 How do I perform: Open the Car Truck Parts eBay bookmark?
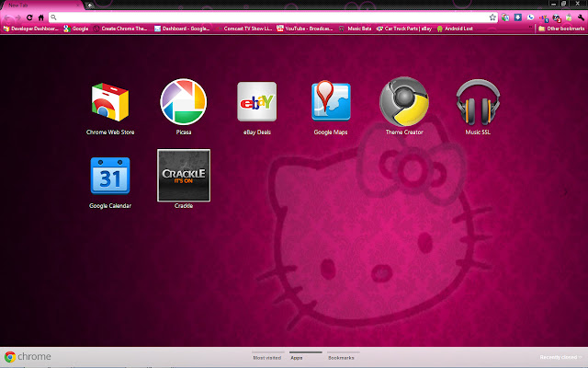[404, 29]
